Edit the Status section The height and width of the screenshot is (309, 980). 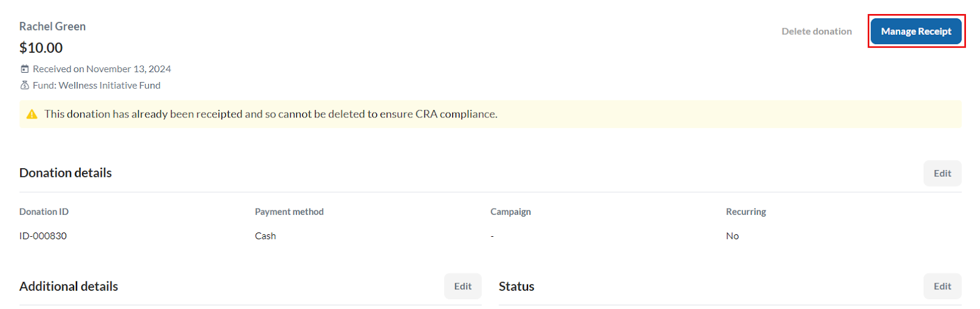point(942,286)
